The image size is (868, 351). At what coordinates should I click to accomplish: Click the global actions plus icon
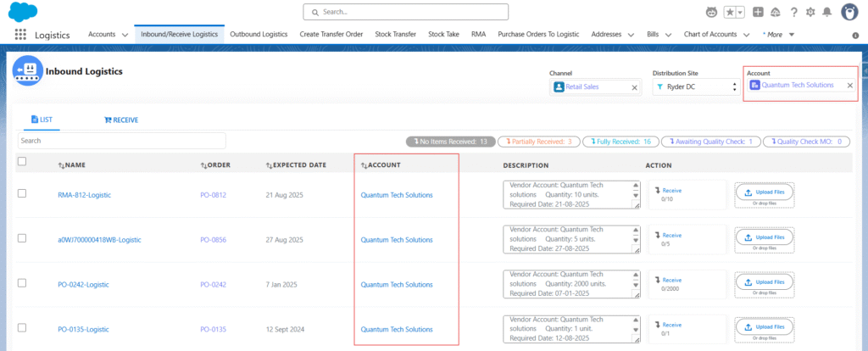(x=758, y=12)
